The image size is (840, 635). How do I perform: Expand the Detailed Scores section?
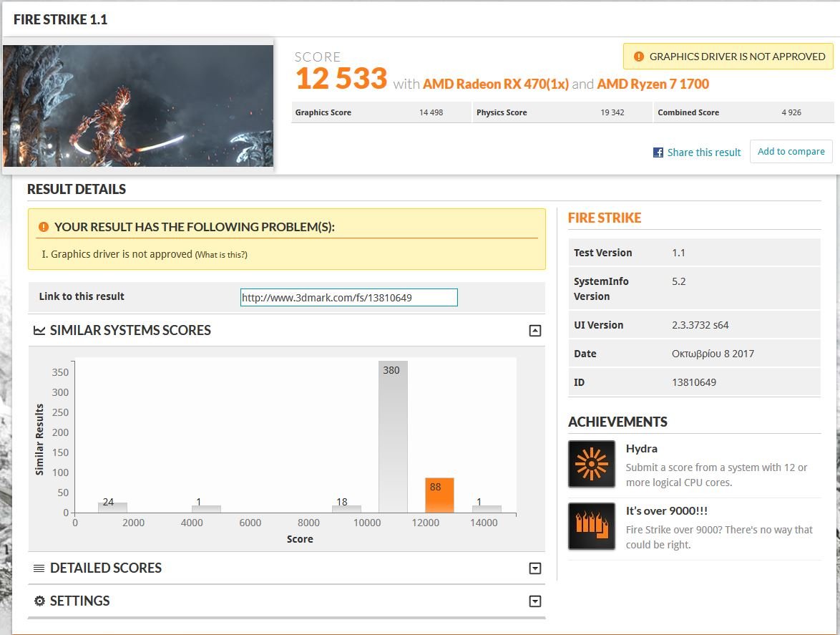point(534,568)
